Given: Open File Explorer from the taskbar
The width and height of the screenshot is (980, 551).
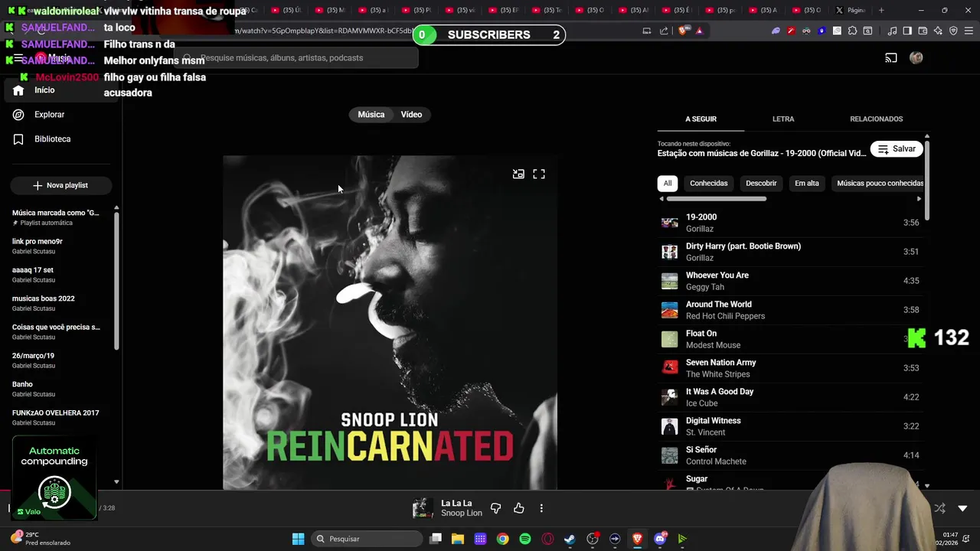Looking at the screenshot, I should click(458, 539).
